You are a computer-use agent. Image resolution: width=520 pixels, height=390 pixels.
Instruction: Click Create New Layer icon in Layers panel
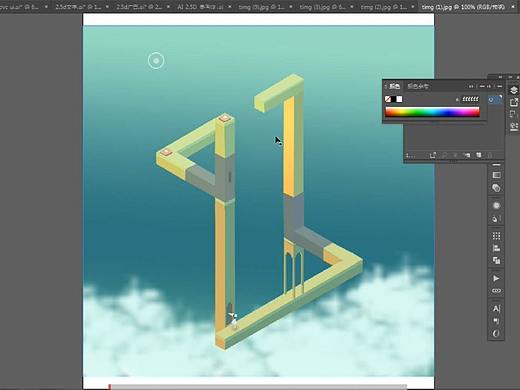(479, 155)
